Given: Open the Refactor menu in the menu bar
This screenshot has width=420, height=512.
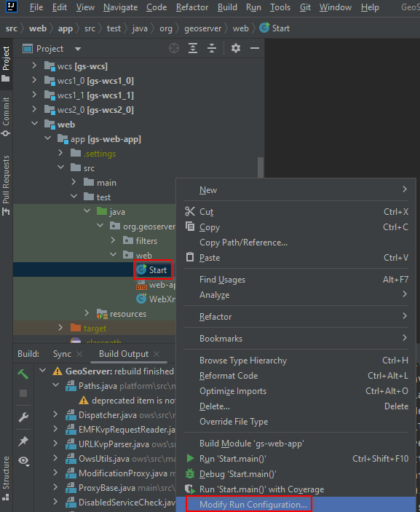Looking at the screenshot, I should pyautogui.click(x=192, y=7).
